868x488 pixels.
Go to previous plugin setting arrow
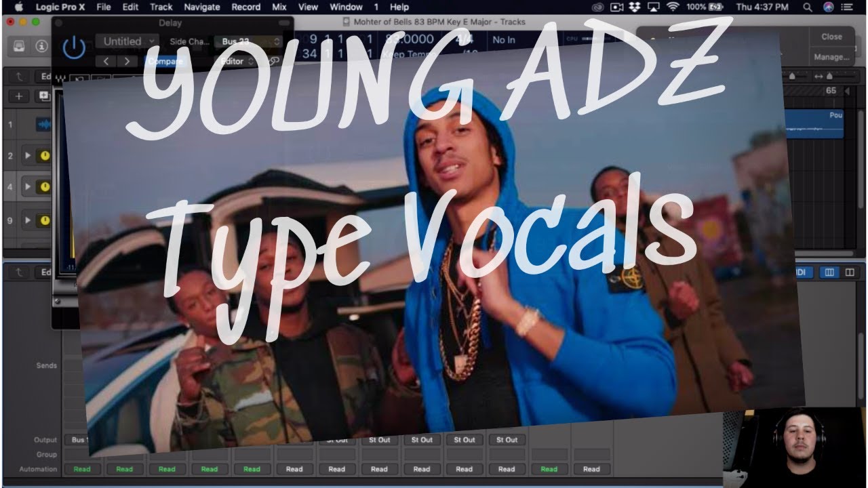(106, 61)
